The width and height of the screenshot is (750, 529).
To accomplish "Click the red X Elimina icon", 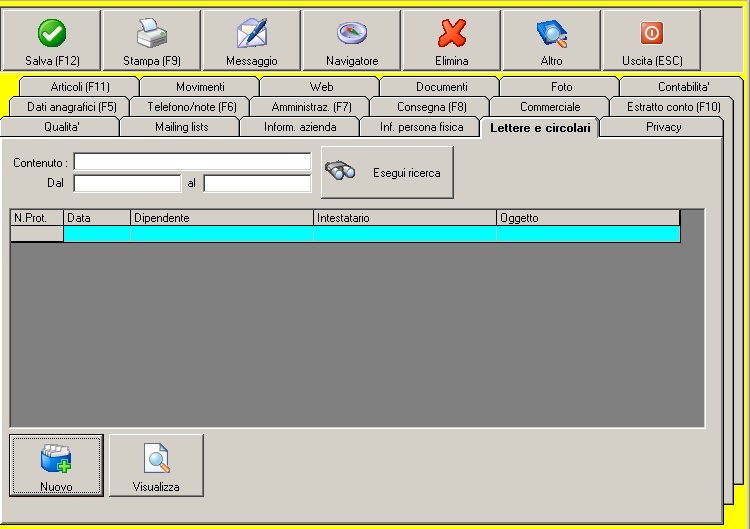I will point(452,33).
